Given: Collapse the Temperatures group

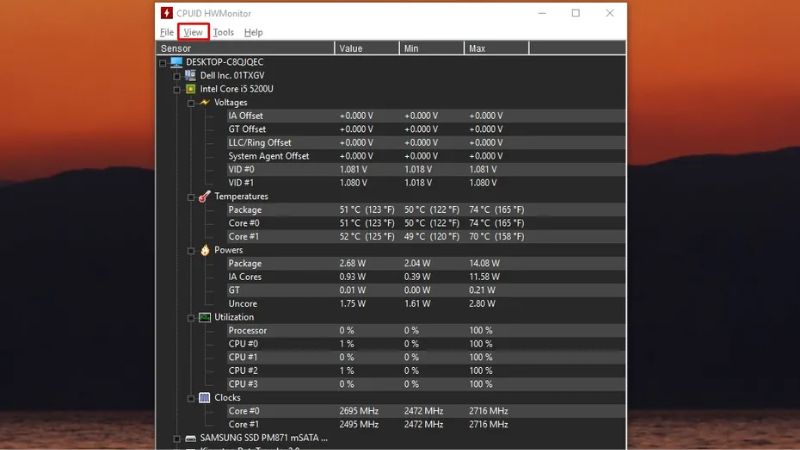Looking at the screenshot, I should 191,197.
